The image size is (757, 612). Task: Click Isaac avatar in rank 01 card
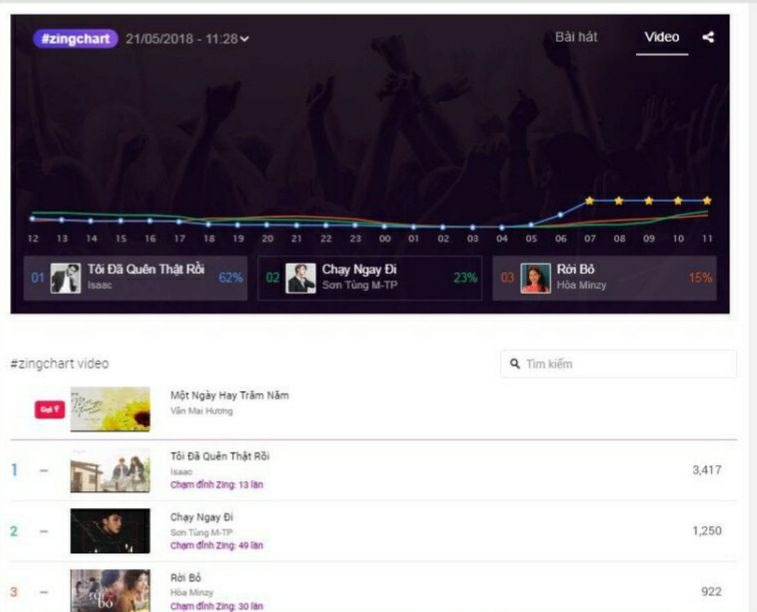pos(65,278)
